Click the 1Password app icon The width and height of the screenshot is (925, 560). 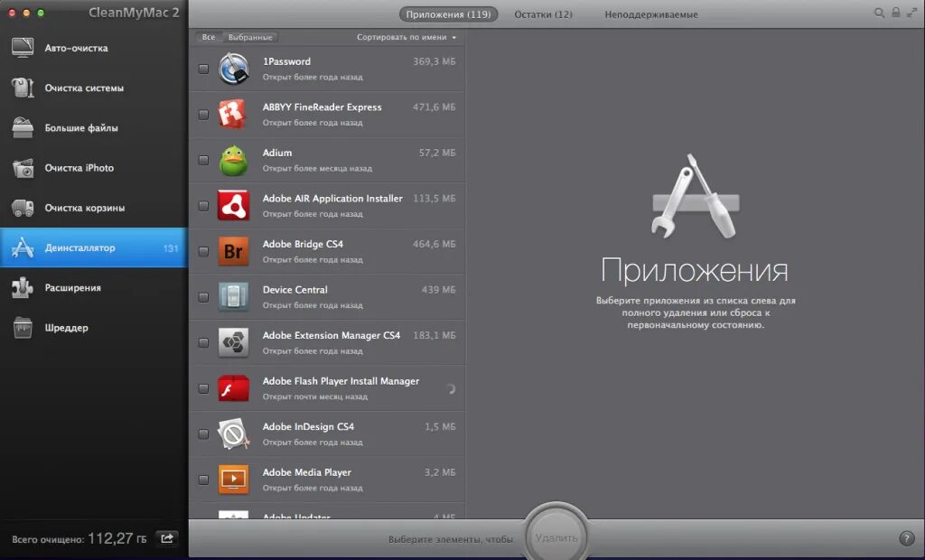[x=234, y=69]
